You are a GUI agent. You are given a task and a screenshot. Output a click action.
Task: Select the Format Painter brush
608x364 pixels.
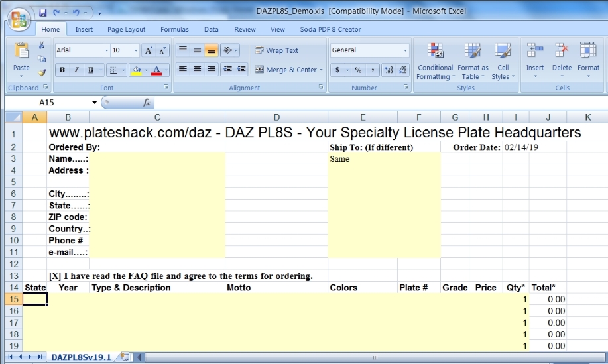coord(42,72)
